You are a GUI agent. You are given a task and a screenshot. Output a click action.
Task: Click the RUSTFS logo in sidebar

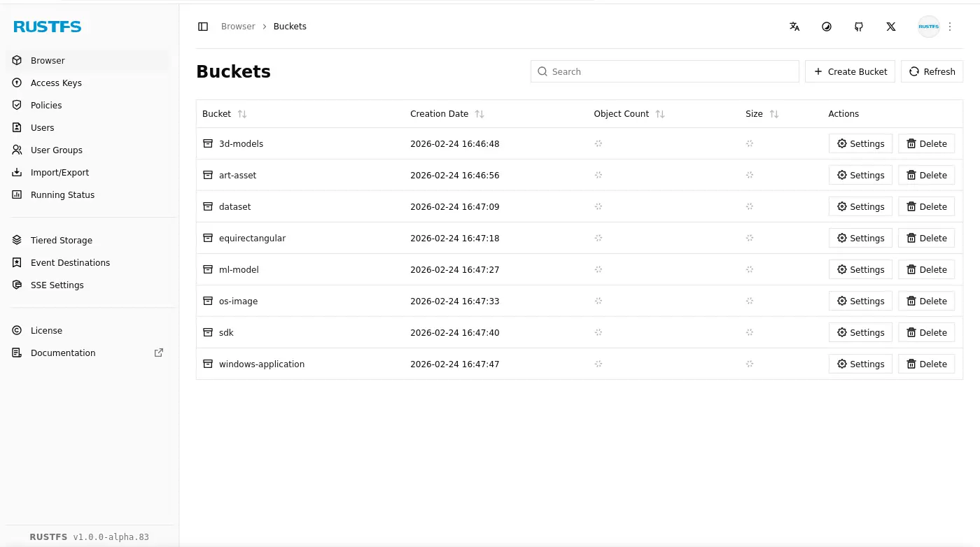(x=48, y=27)
